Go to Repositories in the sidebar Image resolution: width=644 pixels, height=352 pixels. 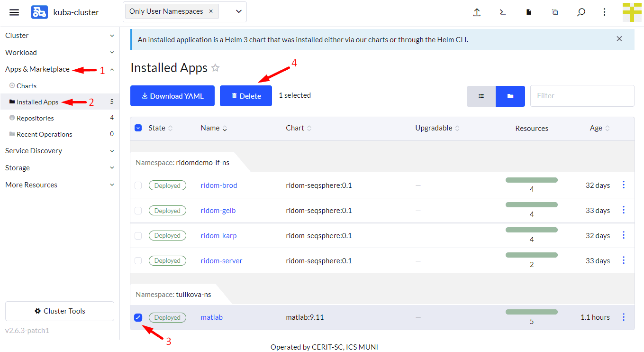pyautogui.click(x=35, y=118)
